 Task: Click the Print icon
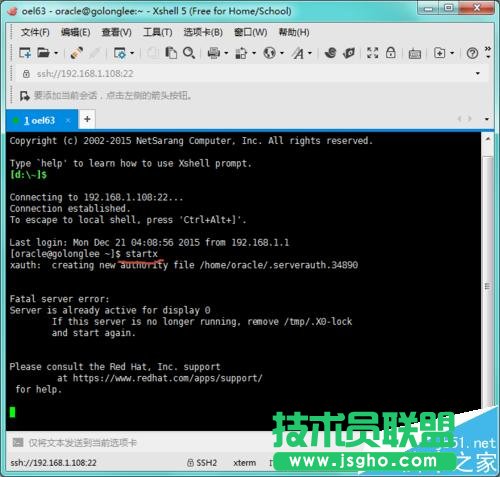click(214, 53)
